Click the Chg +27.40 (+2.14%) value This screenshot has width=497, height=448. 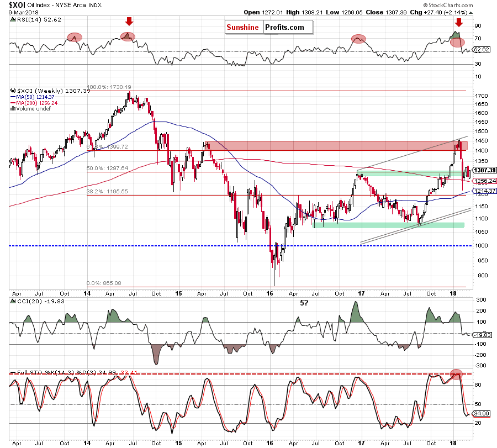(x=438, y=12)
